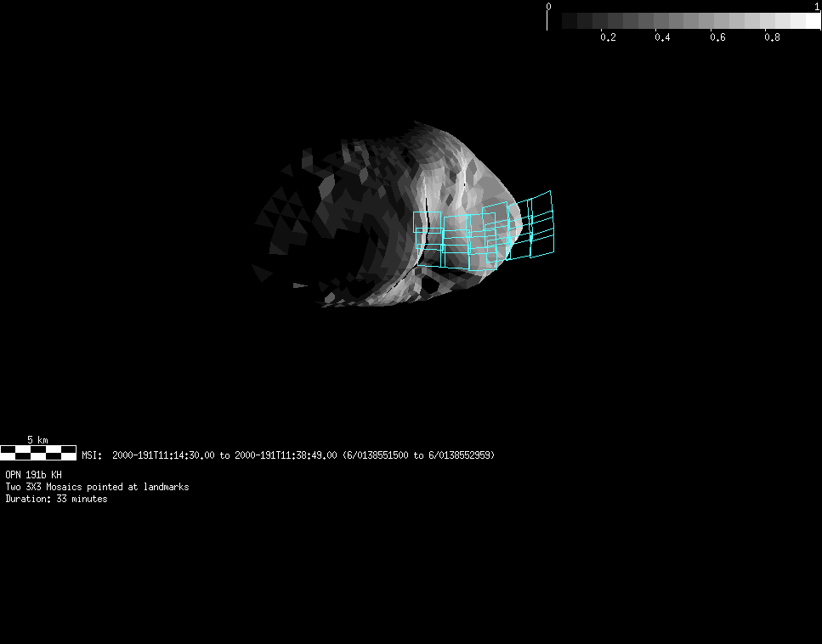Click the start time 2000-191T11:14:30.00

(163, 455)
